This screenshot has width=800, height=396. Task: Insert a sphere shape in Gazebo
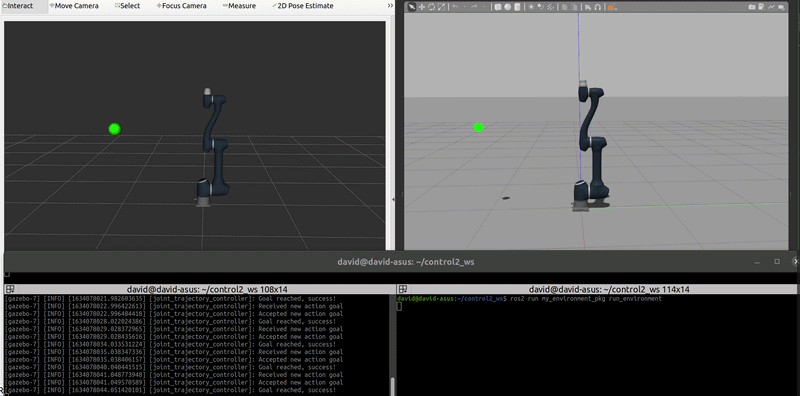point(508,7)
